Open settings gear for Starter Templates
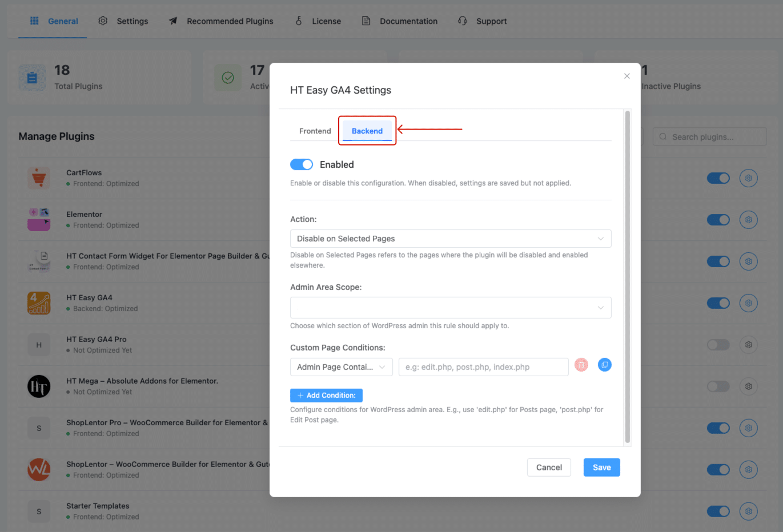Image resolution: width=783 pixels, height=532 pixels. coord(748,511)
